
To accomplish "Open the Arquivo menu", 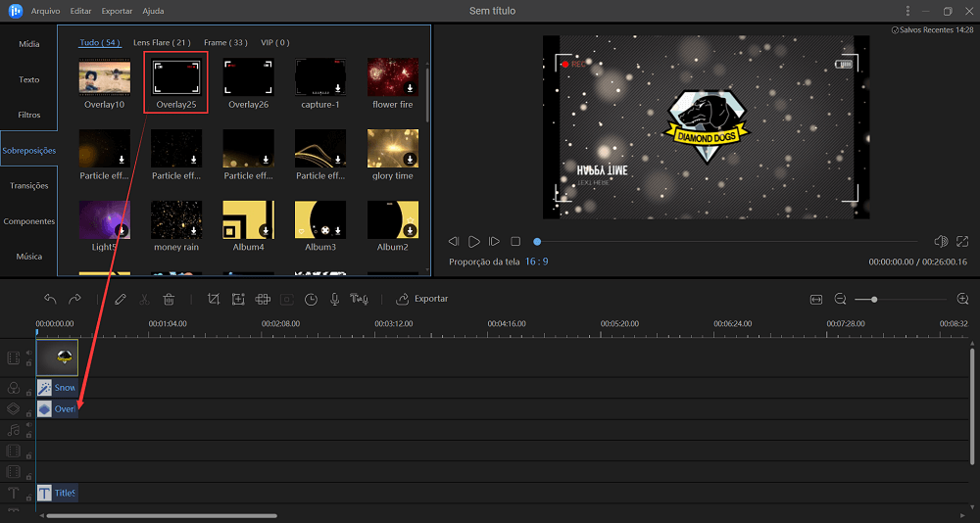I will click(46, 11).
